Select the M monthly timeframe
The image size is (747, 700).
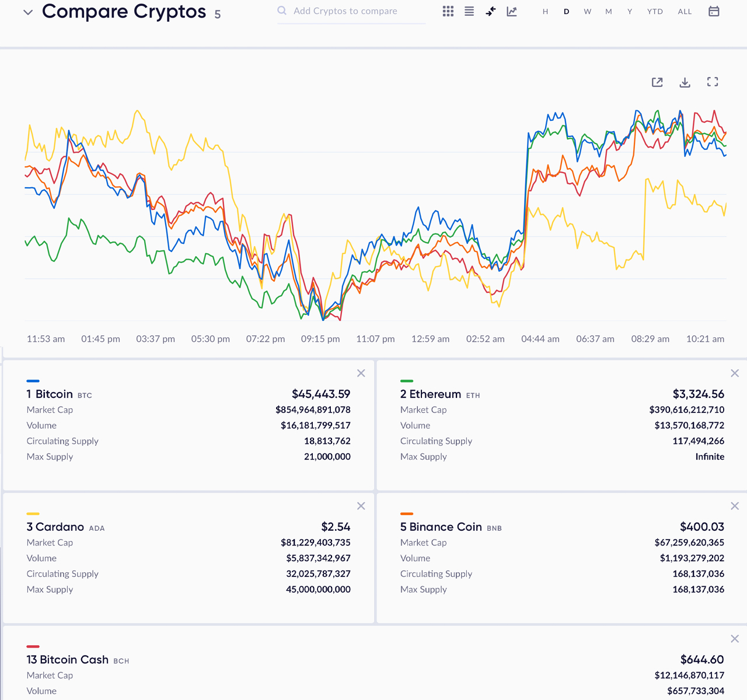tap(609, 12)
